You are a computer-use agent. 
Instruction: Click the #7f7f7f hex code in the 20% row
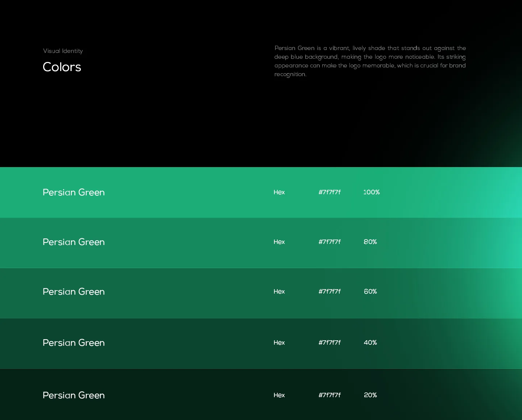pos(330,395)
